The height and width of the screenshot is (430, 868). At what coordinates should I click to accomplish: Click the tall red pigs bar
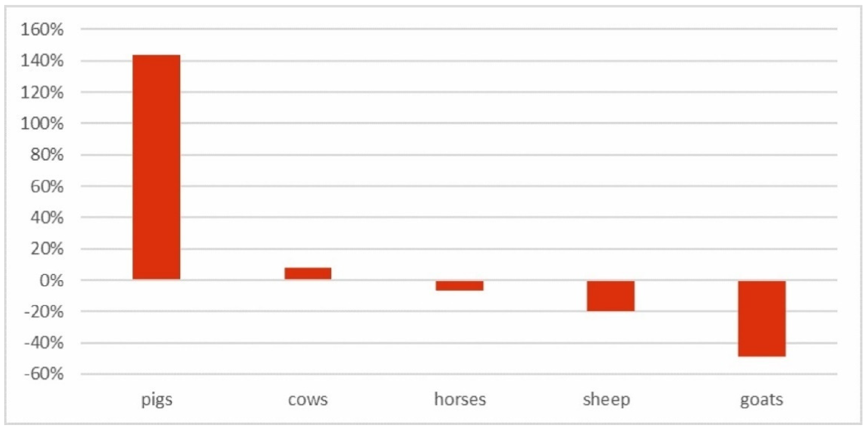point(156,167)
